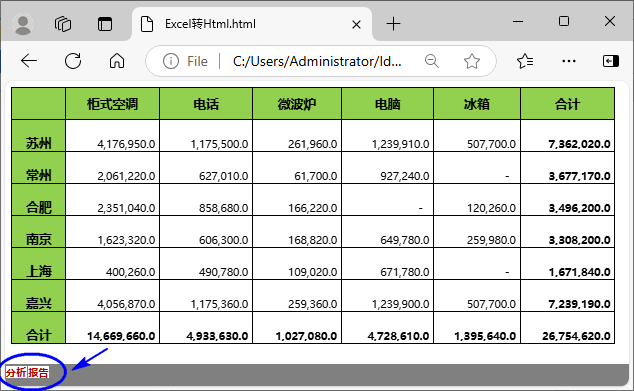Add this page to favorites star
The width and height of the screenshot is (634, 391).
471,61
